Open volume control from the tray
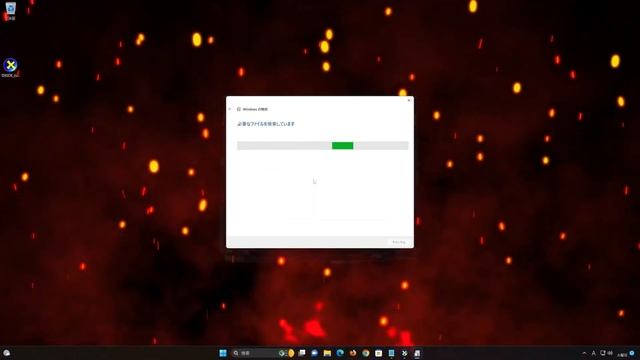 [610, 353]
